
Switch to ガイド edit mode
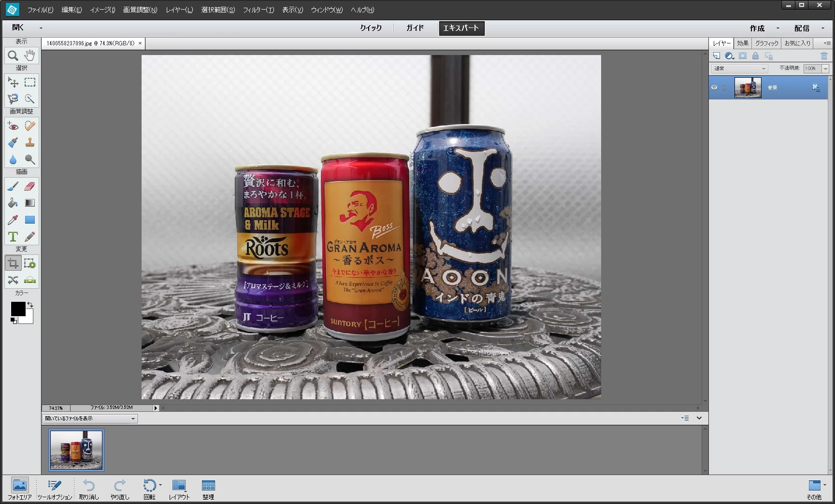[415, 28]
